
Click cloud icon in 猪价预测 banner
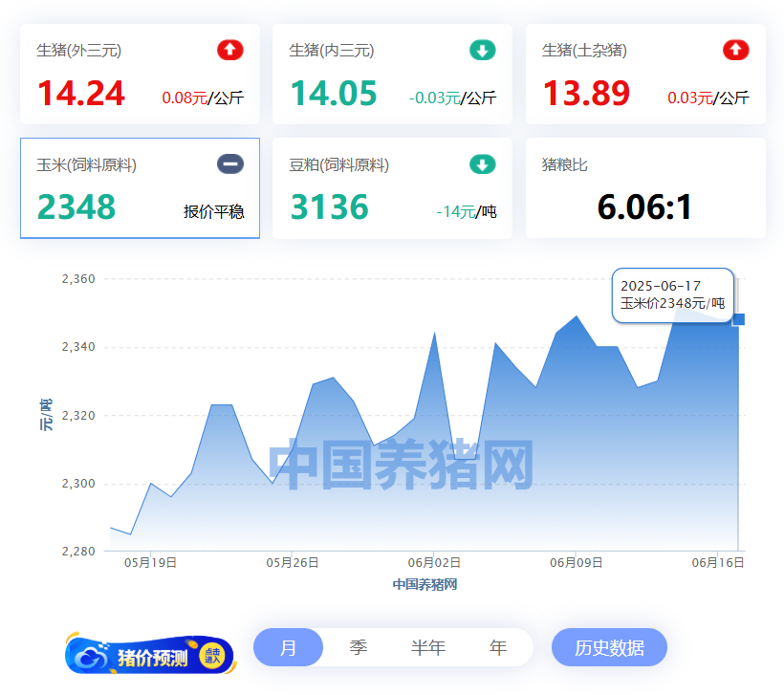(90, 657)
